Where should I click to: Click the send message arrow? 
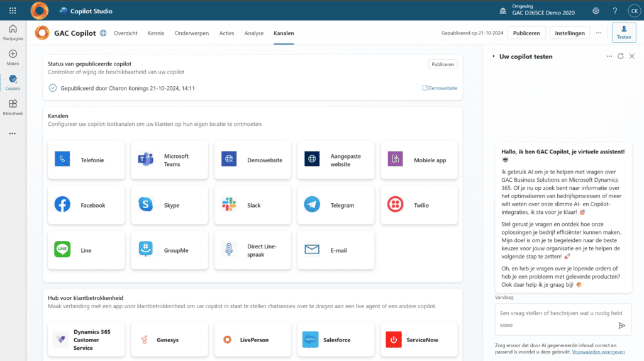622,326
